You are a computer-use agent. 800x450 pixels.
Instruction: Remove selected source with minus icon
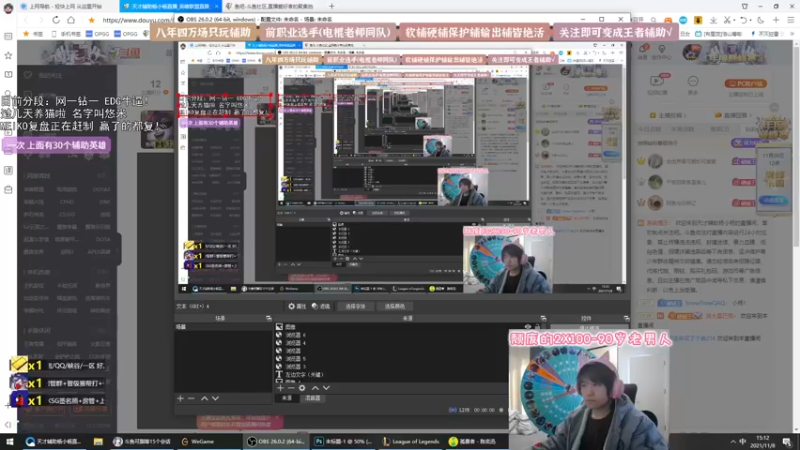tap(291, 388)
